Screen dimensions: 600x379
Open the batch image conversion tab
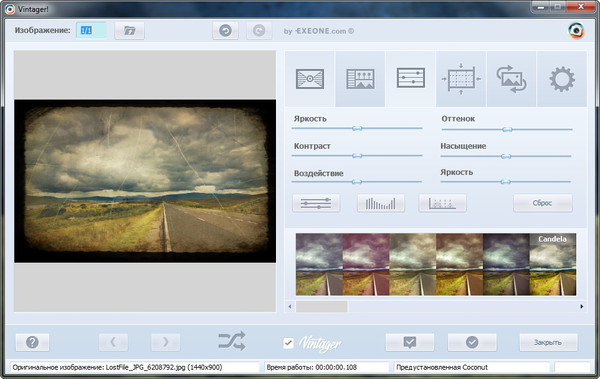point(512,79)
